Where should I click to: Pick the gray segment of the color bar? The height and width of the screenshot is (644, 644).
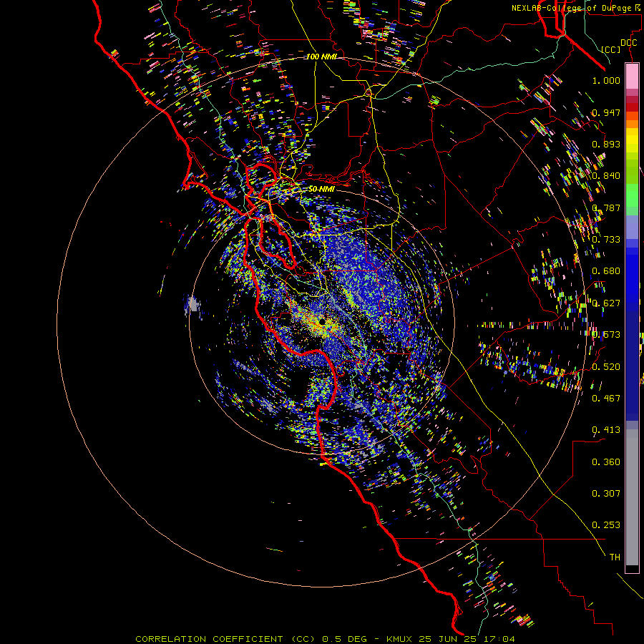click(x=632, y=497)
